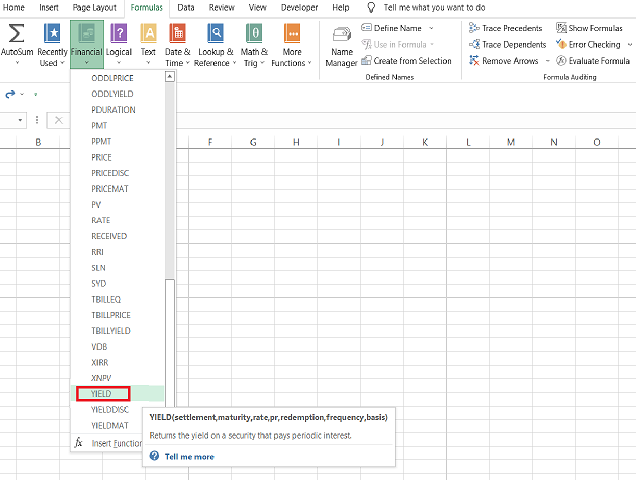Open the Date & Time functions
Screen dimensions: 636x480
[x=178, y=33]
